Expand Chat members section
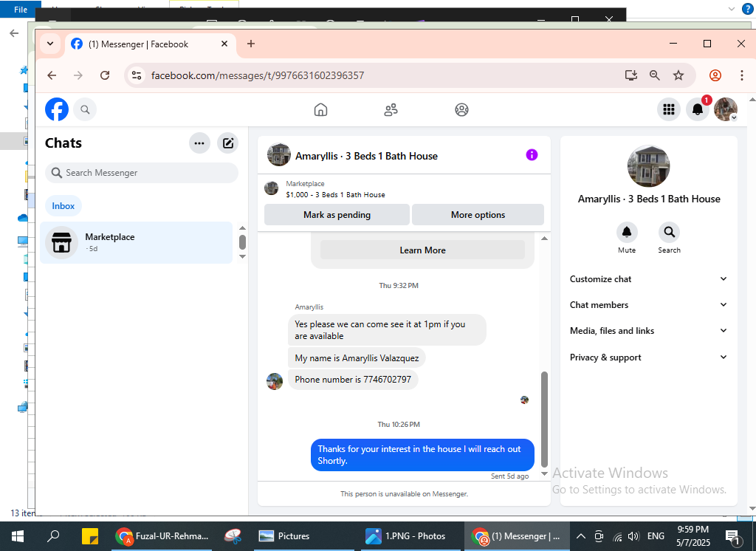 [648, 305]
